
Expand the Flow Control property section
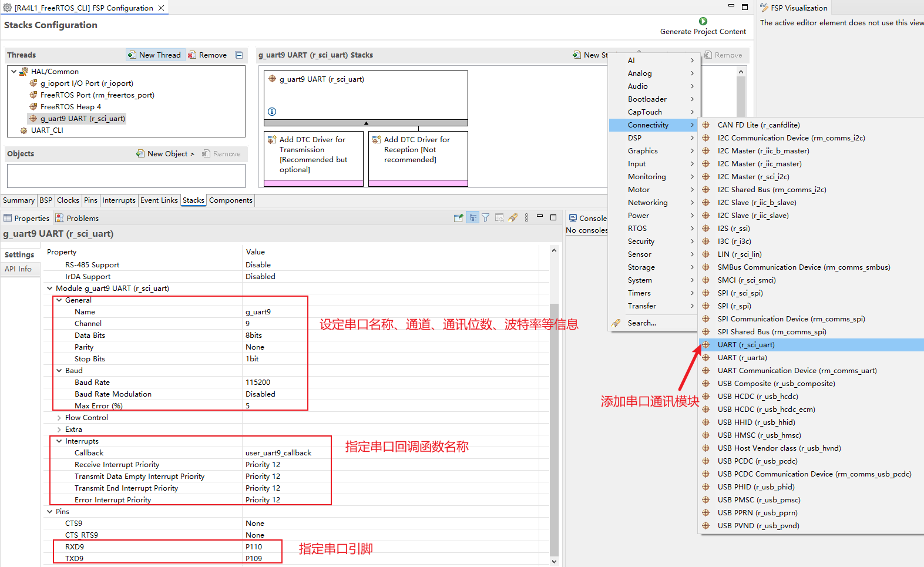tap(59, 418)
